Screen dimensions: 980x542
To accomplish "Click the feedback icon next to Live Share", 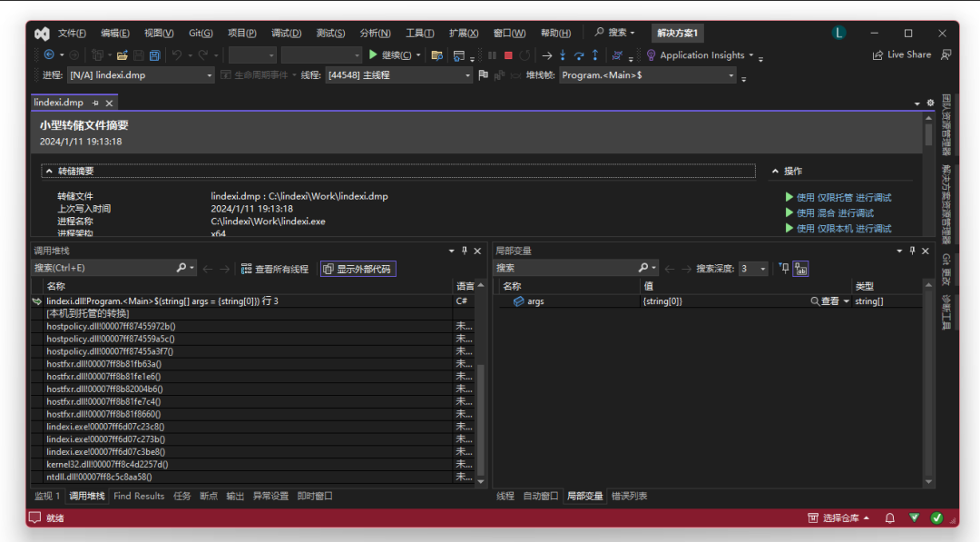I will point(946,55).
